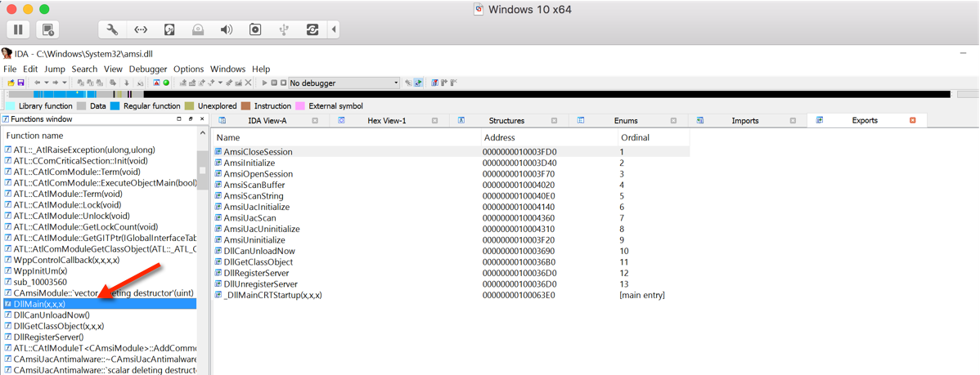Viewport: 980px width, 375px height.
Task: Click the VM camera device icon
Action: pos(255,29)
